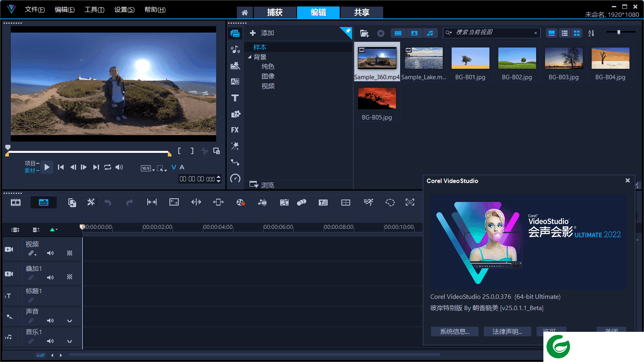Viewport: 644px width, 362px height.
Task: Click the 00:00:04:00 timeline ruler mark
Action: coord(218,227)
